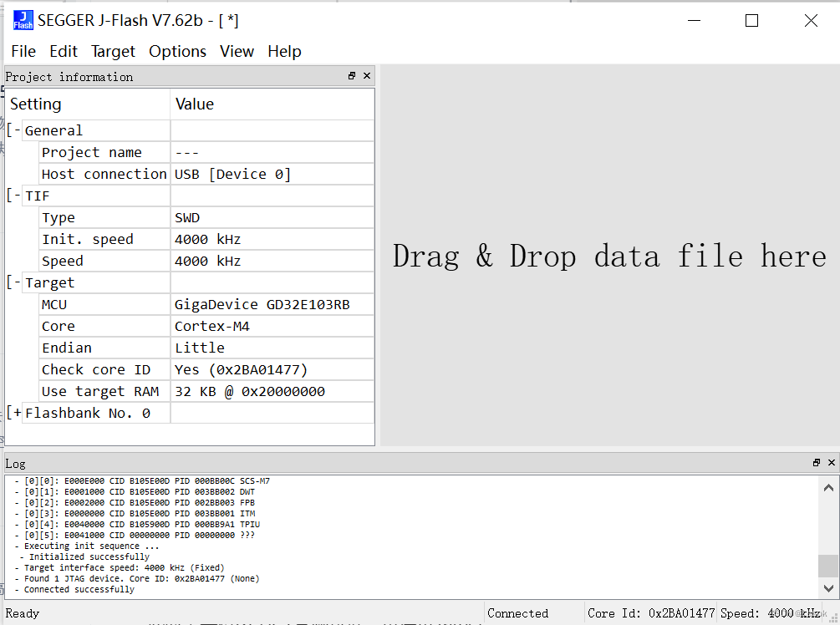Click the Log scrollbar up arrow
The width and height of the screenshot is (840, 625).
[828, 487]
